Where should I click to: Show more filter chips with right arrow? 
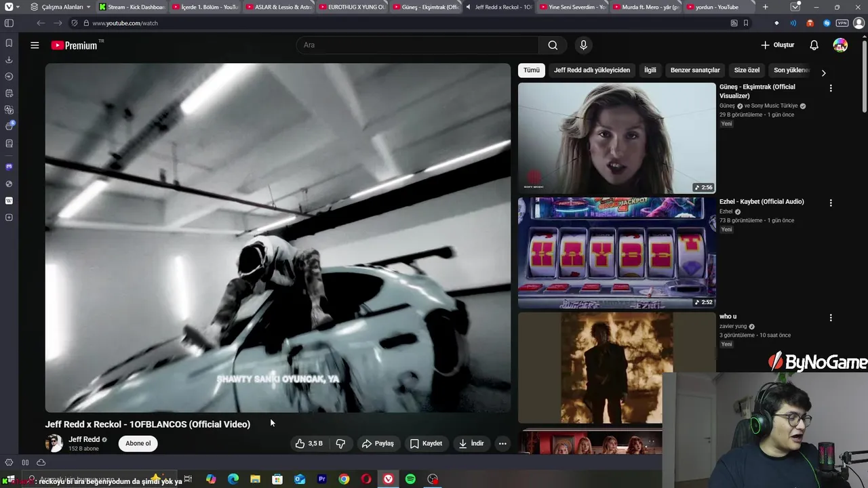pos(823,73)
